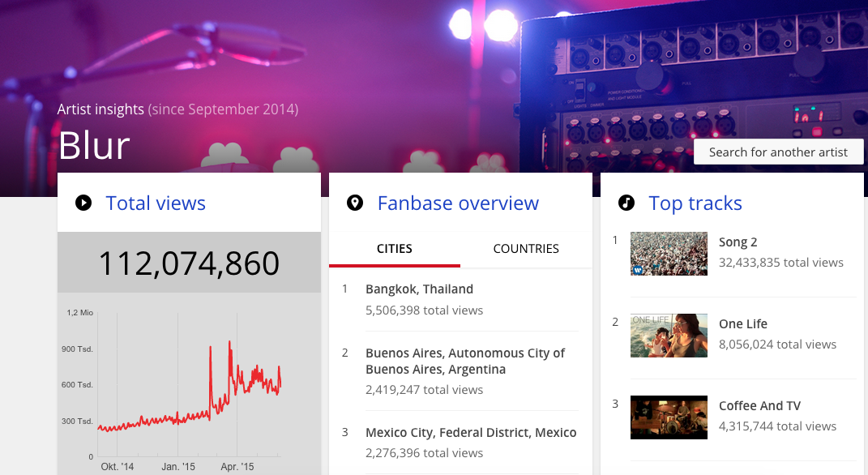Click the location pin icon beside Fanbase overview
Viewport: 868px width, 475px height.
pos(355,203)
